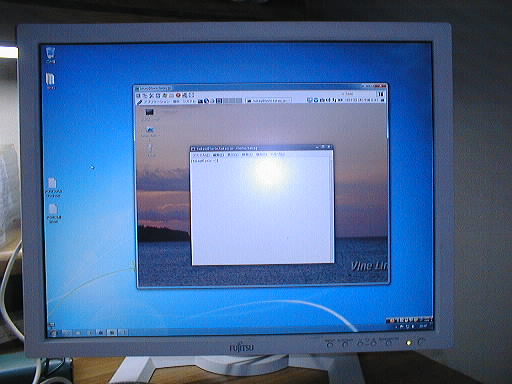This screenshot has height=384, width=512.
Task: Select the computer icon on the Linux desktop
Action: pyautogui.click(x=149, y=113)
